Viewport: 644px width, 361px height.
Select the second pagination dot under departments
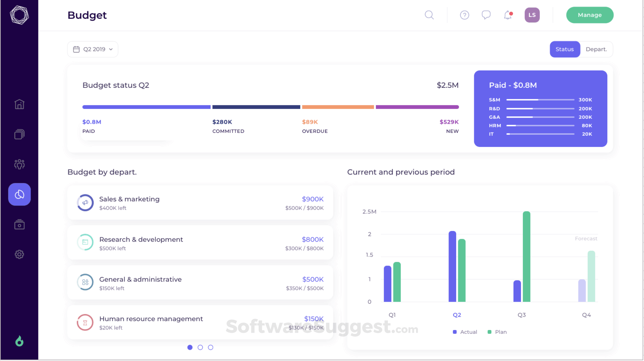tap(200, 347)
